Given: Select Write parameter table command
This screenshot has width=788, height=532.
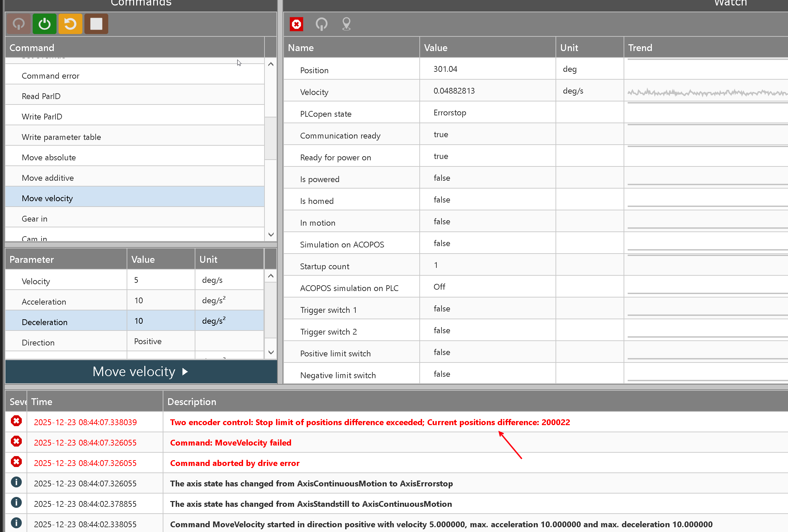Looking at the screenshot, I should [61, 137].
